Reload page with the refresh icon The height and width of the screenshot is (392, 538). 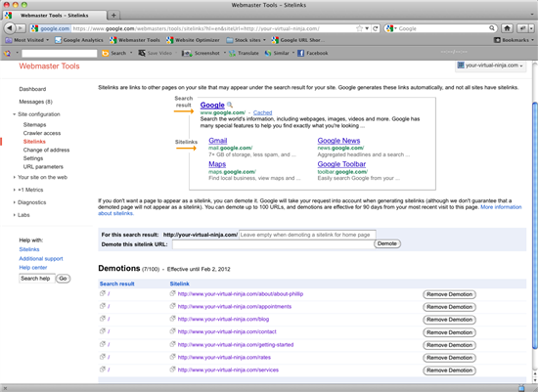376,28
